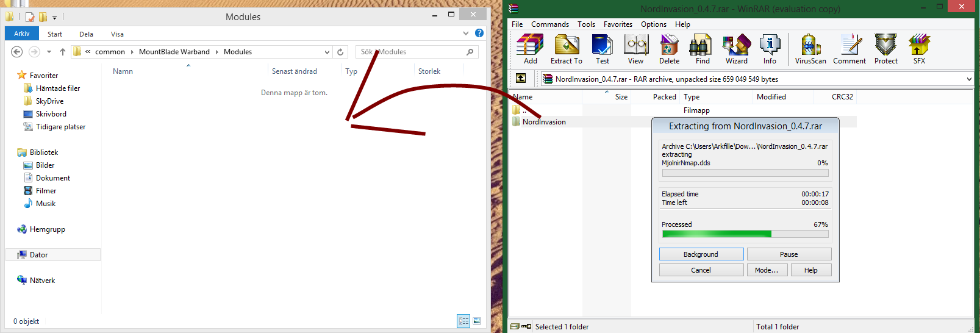980x333 pixels.
Task: Click the Add toolbar icon in WinRAR
Action: pos(530,49)
